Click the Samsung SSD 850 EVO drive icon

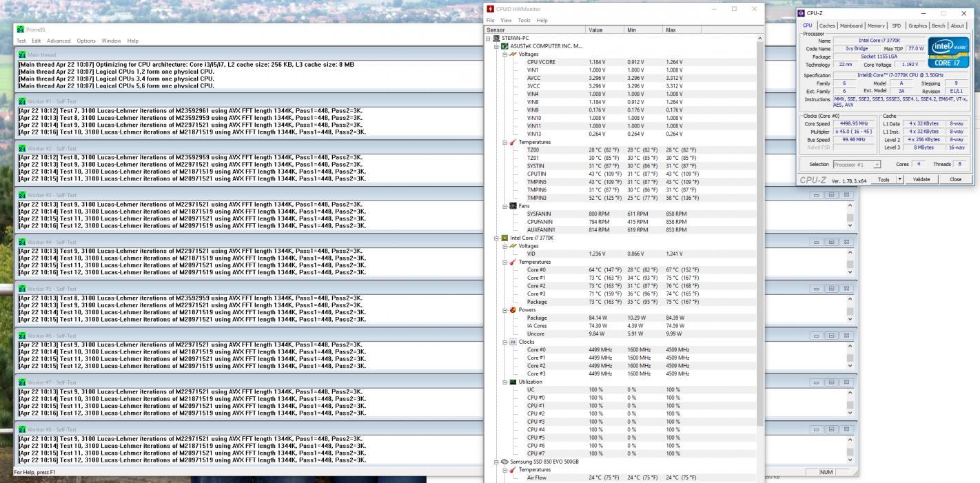(x=504, y=462)
